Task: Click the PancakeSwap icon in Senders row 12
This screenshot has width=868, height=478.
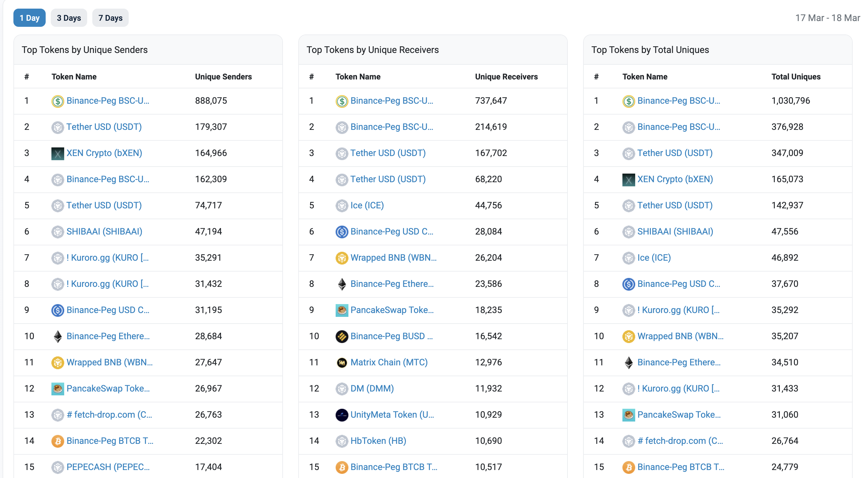Action: point(57,389)
